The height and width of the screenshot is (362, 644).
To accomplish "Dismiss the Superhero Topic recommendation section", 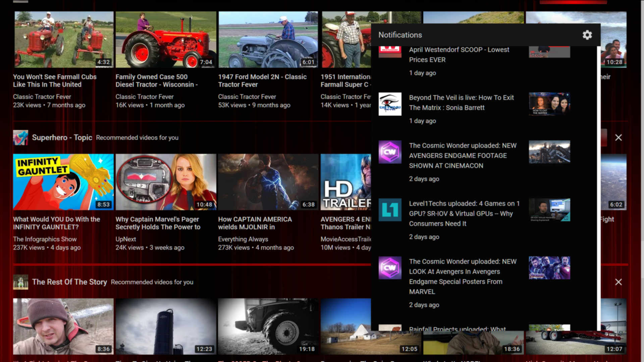I will pyautogui.click(x=618, y=137).
